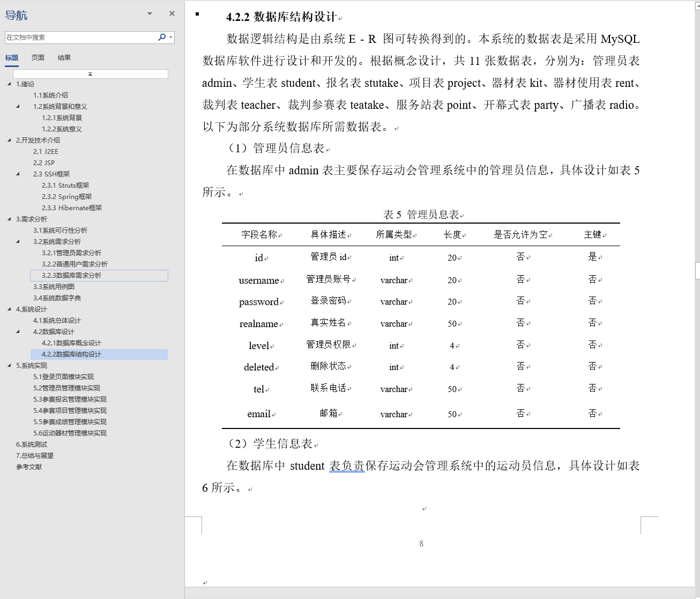Collapse the "4.2数据库设计" branch
The width and height of the screenshot is (700, 599).
click(18, 331)
